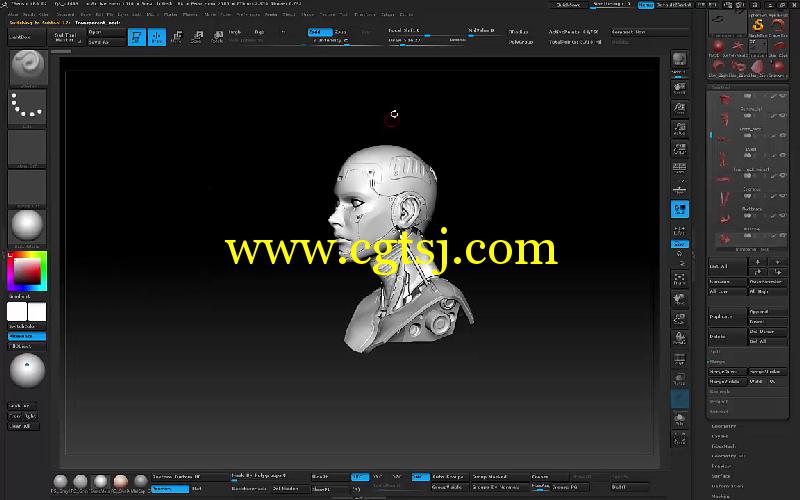Select the Scale transform tool in top shelf
Viewport: 800px width, 500px height.
pyautogui.click(x=197, y=37)
